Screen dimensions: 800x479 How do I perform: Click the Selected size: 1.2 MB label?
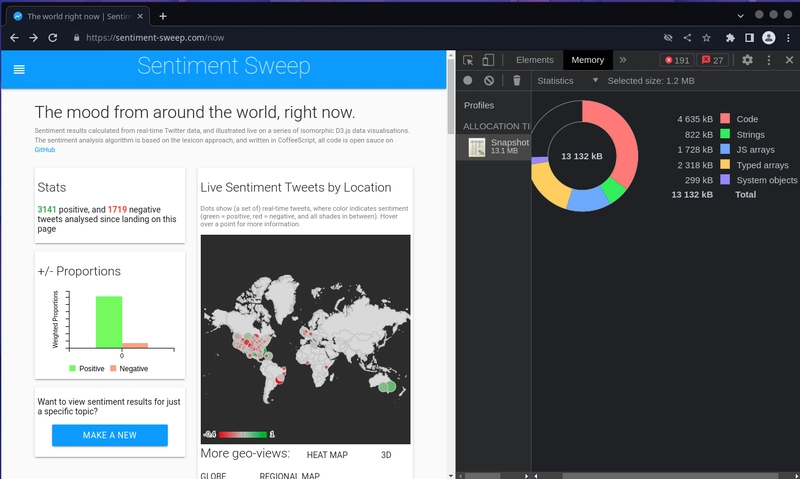(x=651, y=81)
